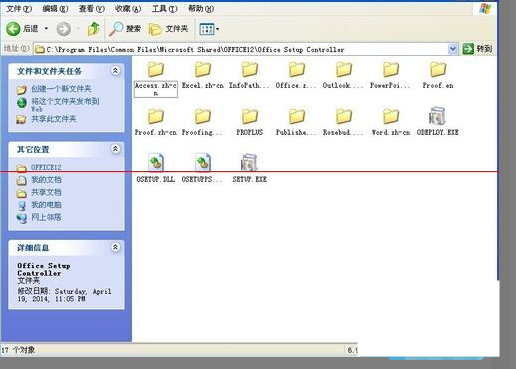The image size is (516, 369).
Task: Open the PowerPoi... folder icon
Action: coord(391,69)
